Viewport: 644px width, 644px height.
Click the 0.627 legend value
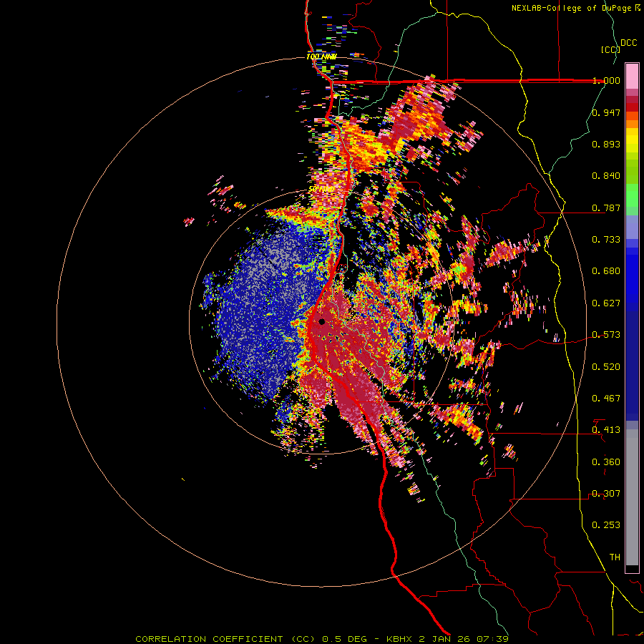tap(606, 303)
